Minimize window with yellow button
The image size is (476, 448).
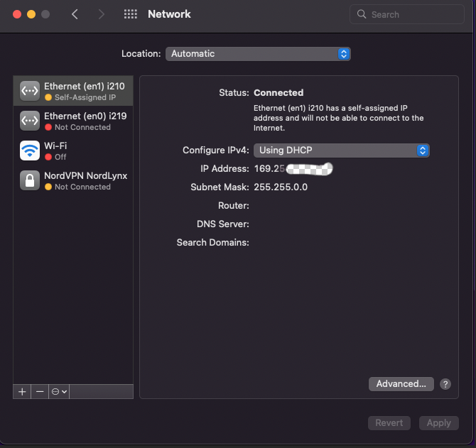31,14
